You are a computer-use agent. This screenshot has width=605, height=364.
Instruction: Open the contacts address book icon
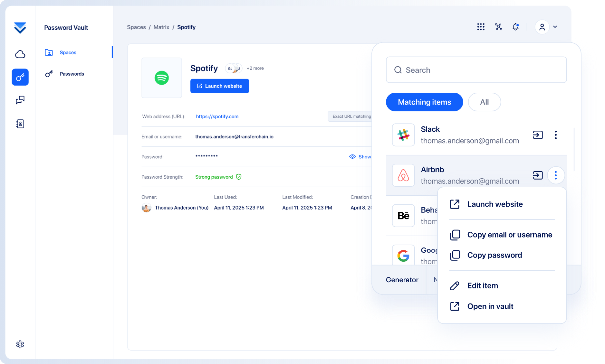pyautogui.click(x=20, y=124)
